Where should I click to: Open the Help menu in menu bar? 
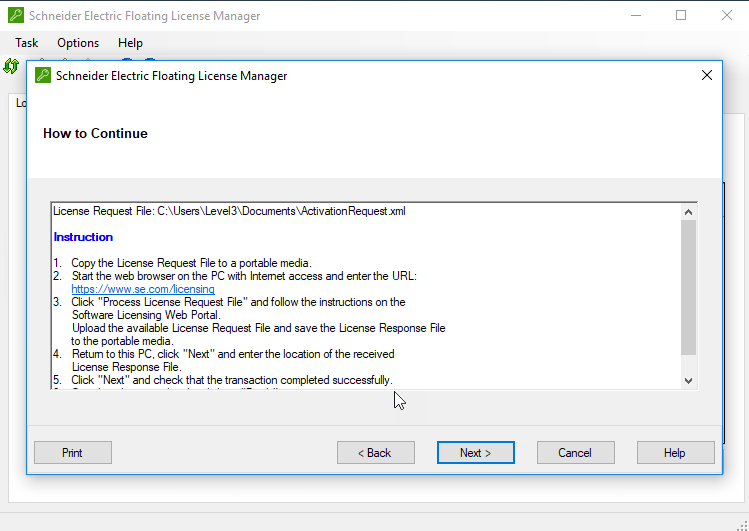pyautogui.click(x=130, y=43)
